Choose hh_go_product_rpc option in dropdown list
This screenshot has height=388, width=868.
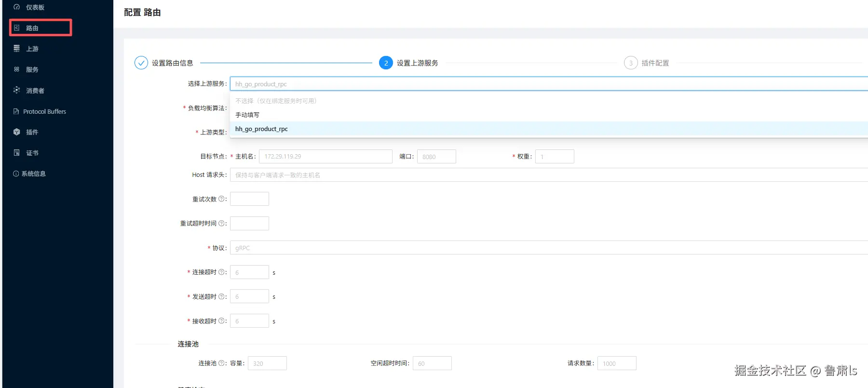(x=549, y=129)
